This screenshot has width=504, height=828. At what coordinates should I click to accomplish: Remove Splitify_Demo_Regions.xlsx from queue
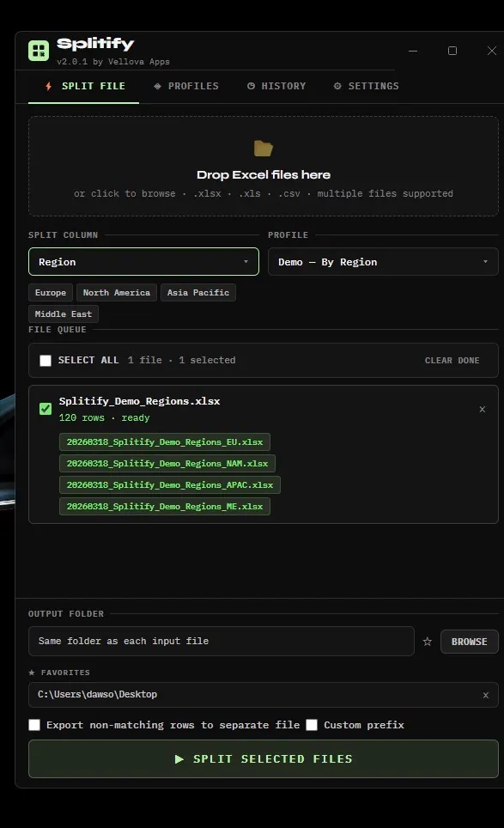point(483,409)
